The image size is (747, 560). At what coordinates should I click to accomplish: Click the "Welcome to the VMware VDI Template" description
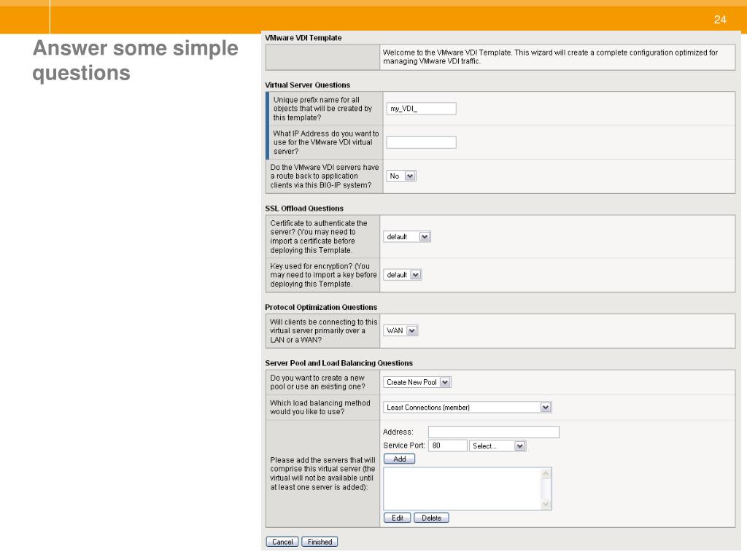[x=550, y=57]
